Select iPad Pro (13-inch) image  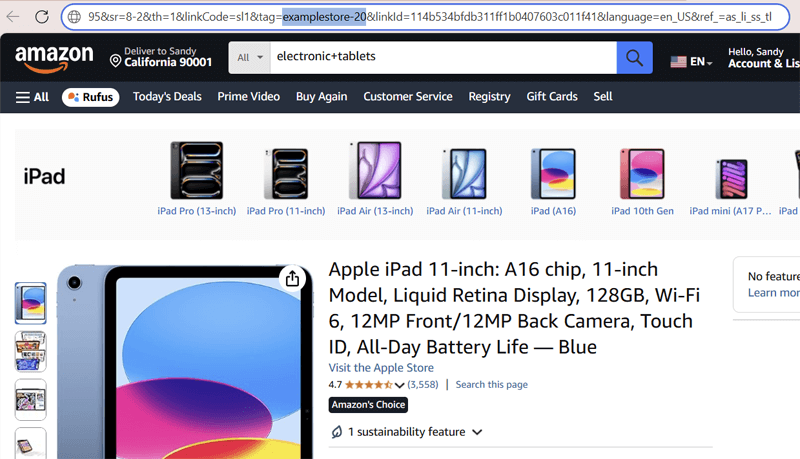tap(196, 170)
